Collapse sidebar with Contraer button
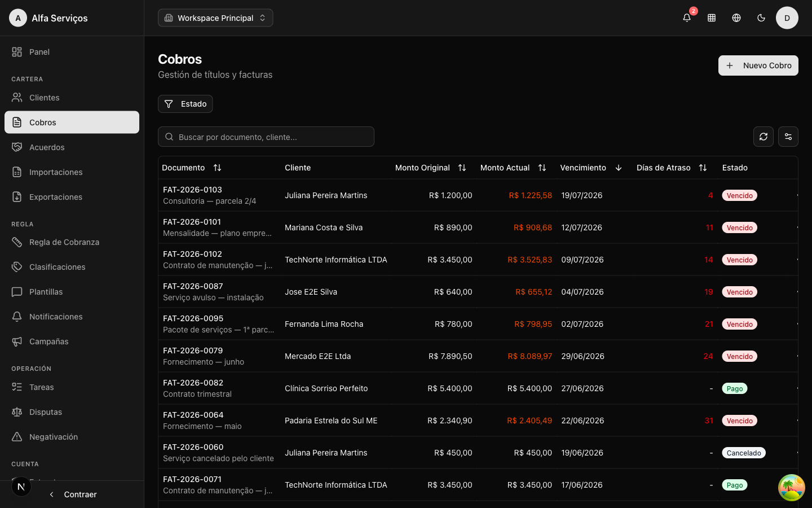 pos(72,494)
